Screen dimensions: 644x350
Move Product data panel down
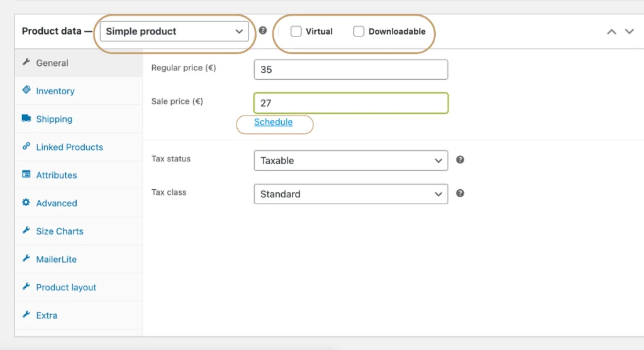(x=629, y=31)
